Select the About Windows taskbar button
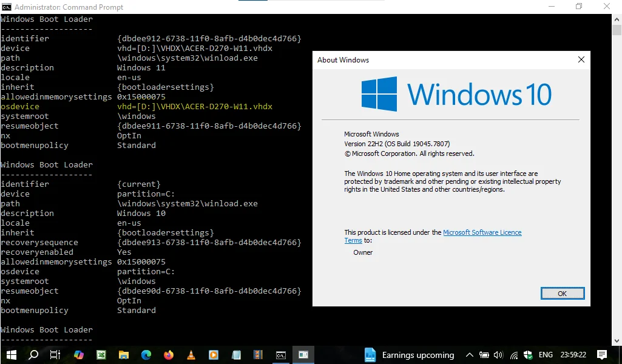Viewport: 622px width, 364px height. [x=303, y=355]
